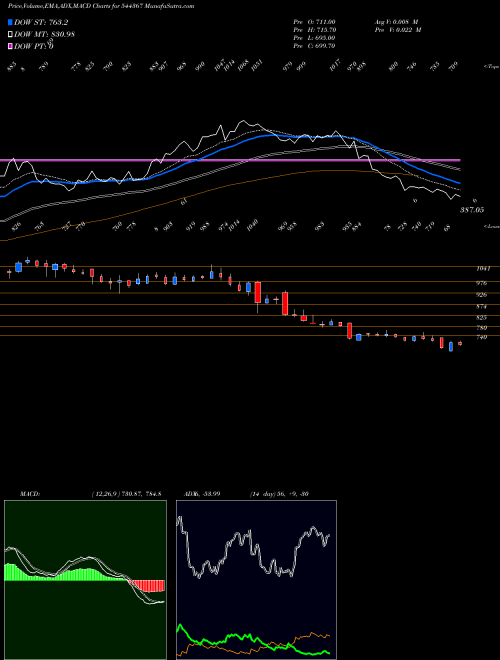
Task: Click the white DOW MT legend swatch
Action: pos(10,34)
